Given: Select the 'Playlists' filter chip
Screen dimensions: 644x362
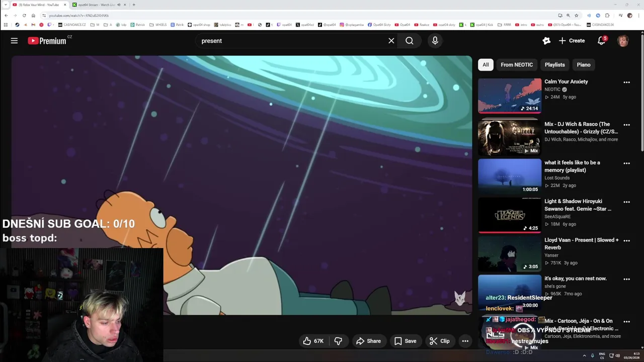Looking at the screenshot, I should coord(554,64).
